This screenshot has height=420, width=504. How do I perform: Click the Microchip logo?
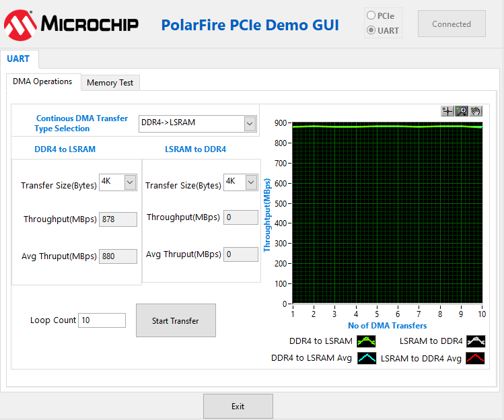click(x=71, y=25)
